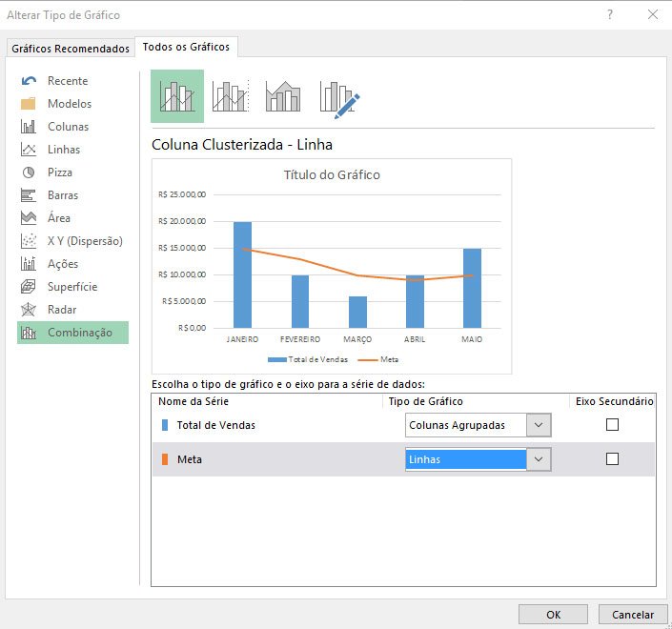
Task: Click the orange Meta series color swatch
Action: [x=165, y=459]
